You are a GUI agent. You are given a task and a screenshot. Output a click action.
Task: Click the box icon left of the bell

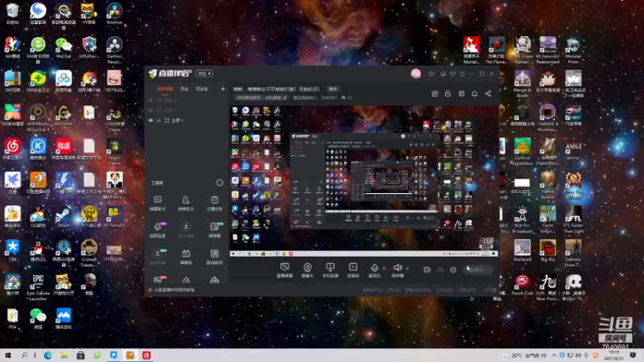[461, 93]
